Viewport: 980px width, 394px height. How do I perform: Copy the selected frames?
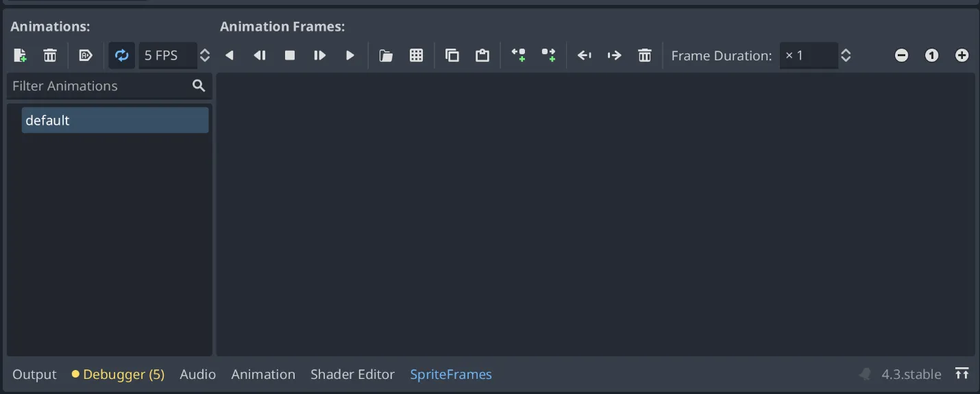point(452,56)
